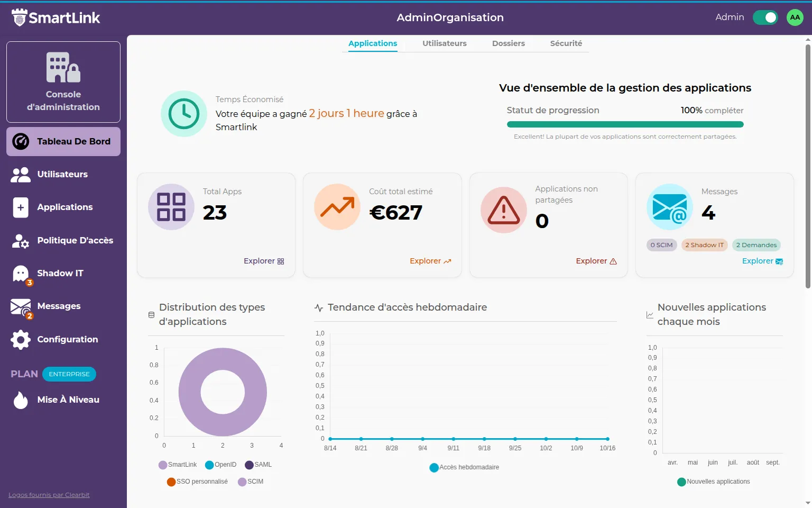The image size is (812, 508).
Task: Select the Tableau De Bord dashboard icon
Action: tap(20, 141)
